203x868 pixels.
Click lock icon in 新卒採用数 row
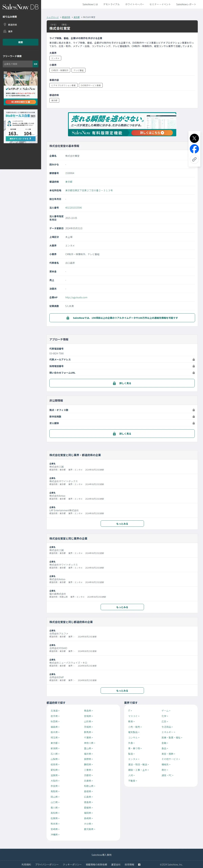pos(194,417)
